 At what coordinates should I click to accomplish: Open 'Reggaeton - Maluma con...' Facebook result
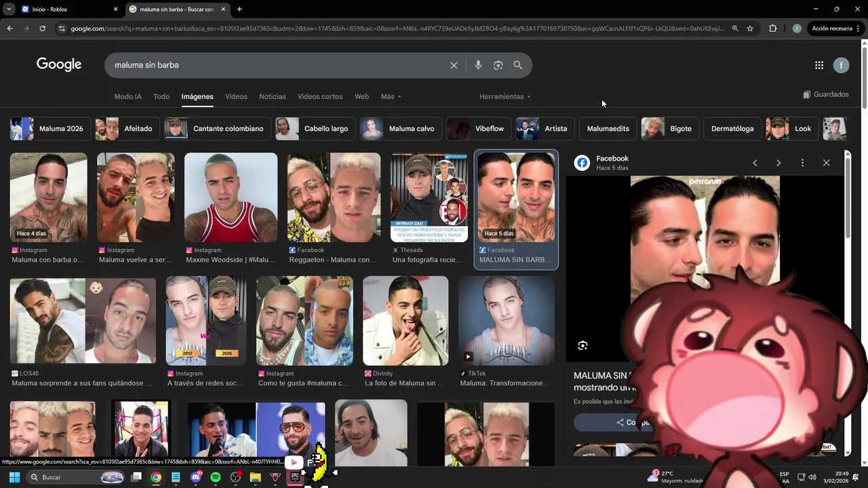(333, 208)
